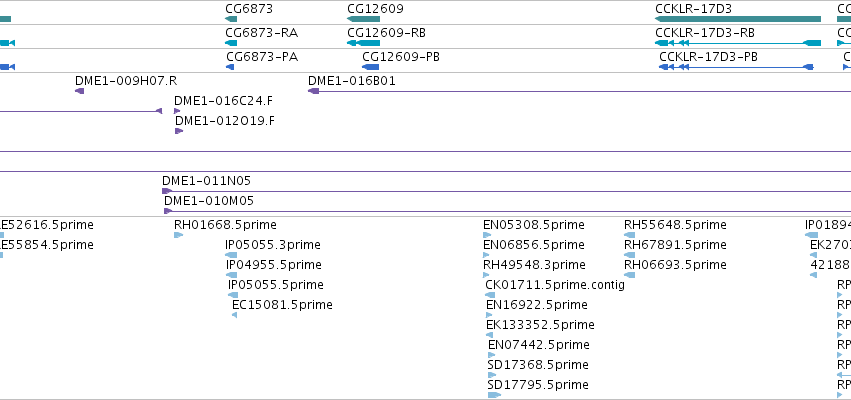Select EST label RH06693.5prime
The height and width of the screenshot is (400, 851).
675,265
